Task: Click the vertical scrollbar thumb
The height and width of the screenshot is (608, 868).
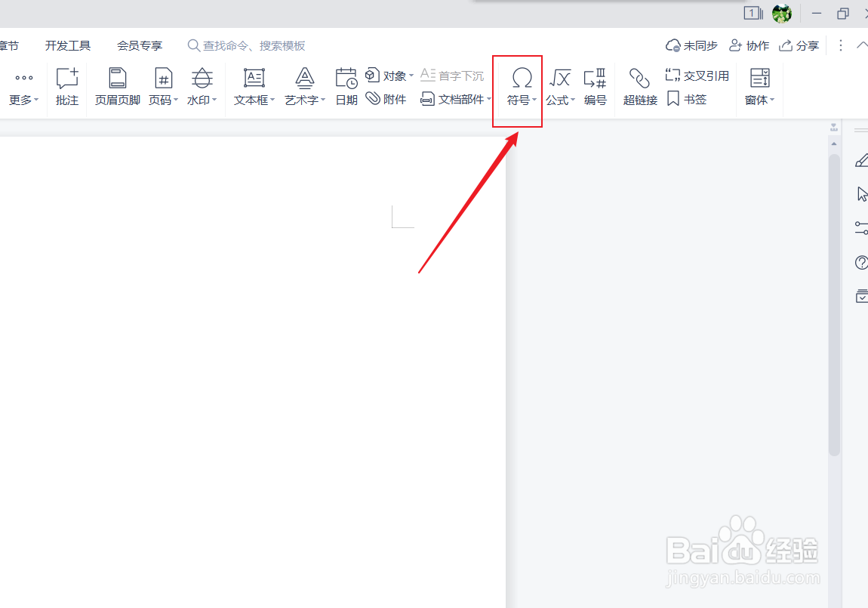Action: pyautogui.click(x=834, y=304)
